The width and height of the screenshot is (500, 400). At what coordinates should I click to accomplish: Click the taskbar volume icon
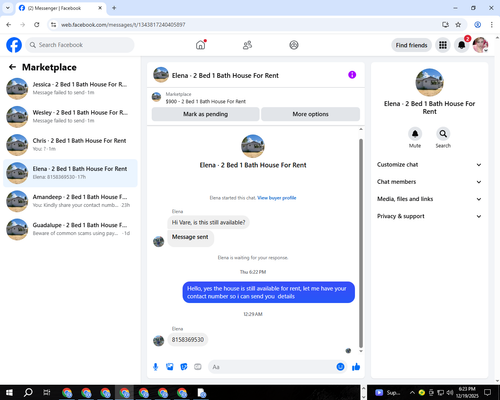pos(450,392)
